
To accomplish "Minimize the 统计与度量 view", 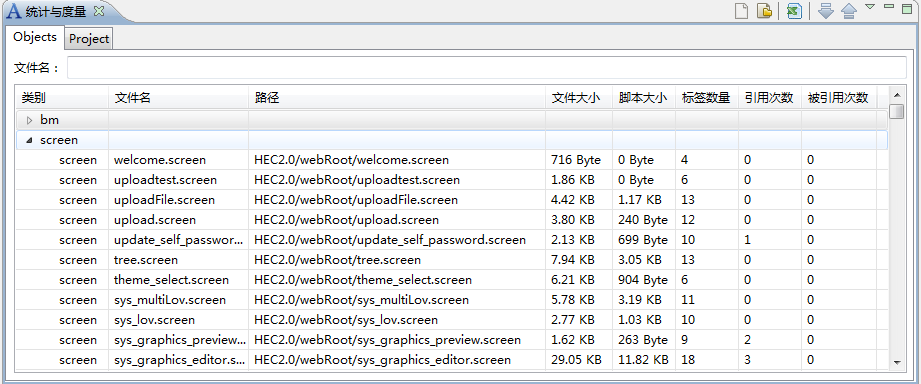I will (x=889, y=6).
